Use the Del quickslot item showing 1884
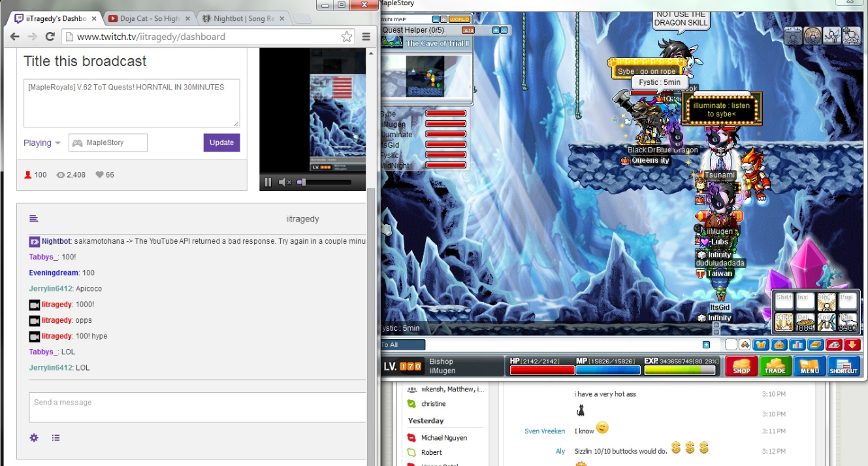 pyautogui.click(x=805, y=322)
